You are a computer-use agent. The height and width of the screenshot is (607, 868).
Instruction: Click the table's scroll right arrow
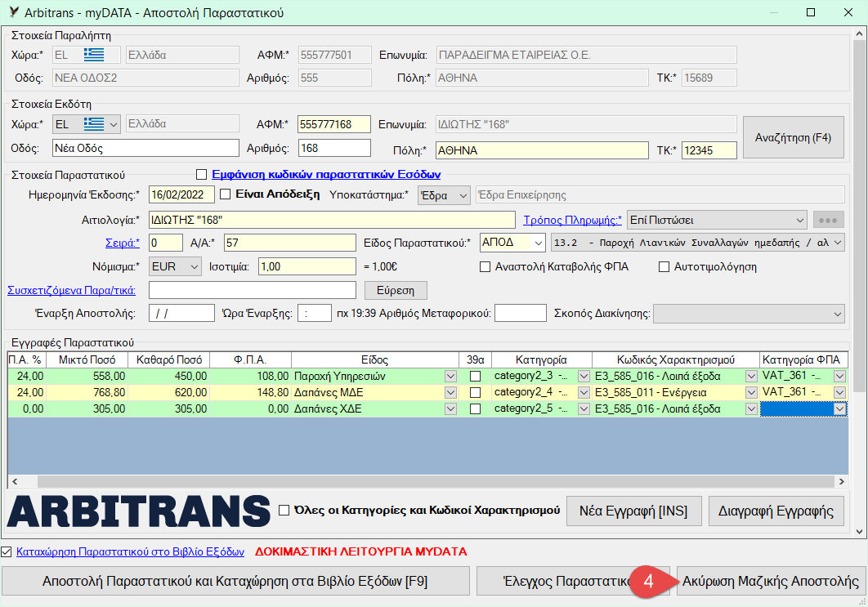tap(841, 481)
